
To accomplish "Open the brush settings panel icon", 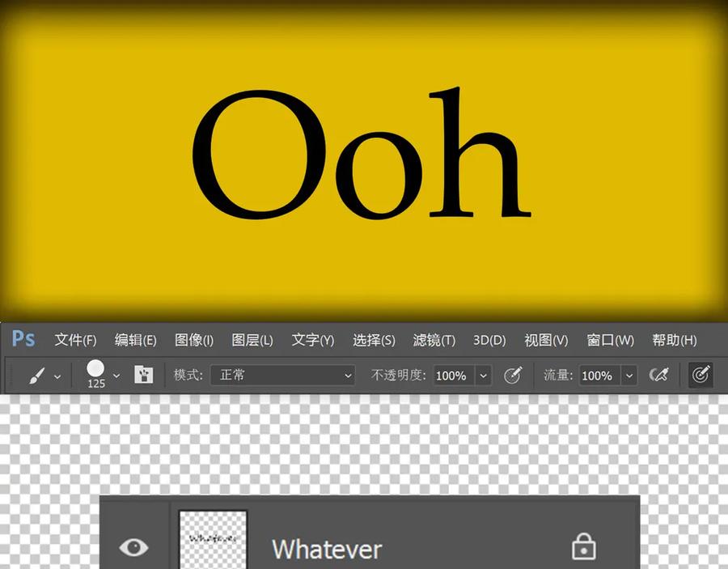I will pyautogui.click(x=143, y=375).
